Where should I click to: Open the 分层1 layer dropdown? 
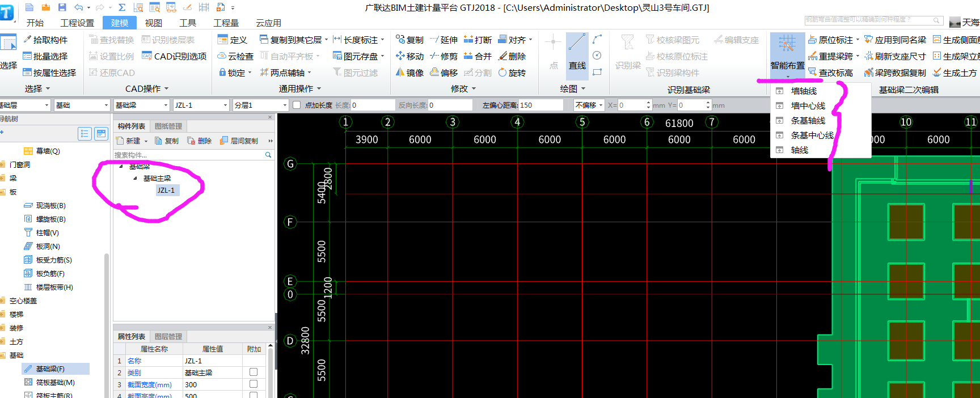tap(285, 105)
